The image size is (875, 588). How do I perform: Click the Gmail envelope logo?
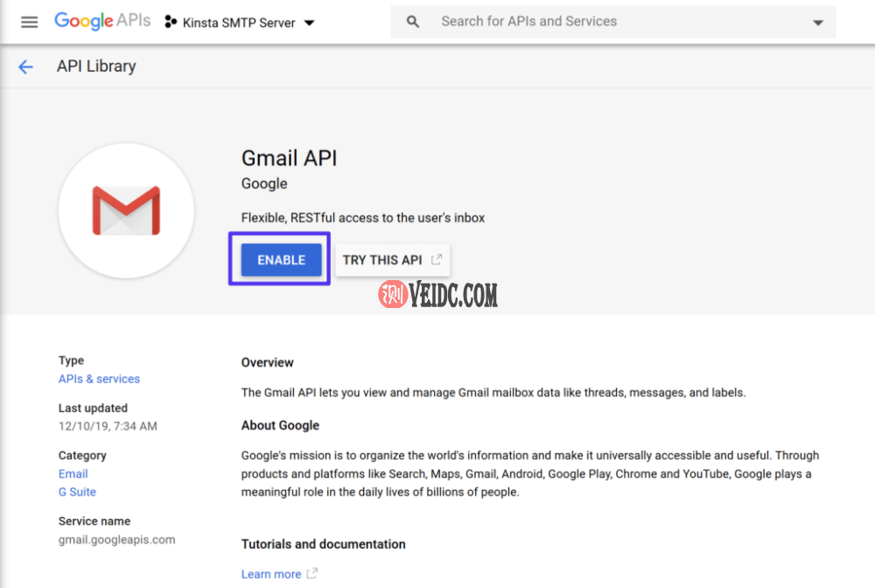(126, 210)
